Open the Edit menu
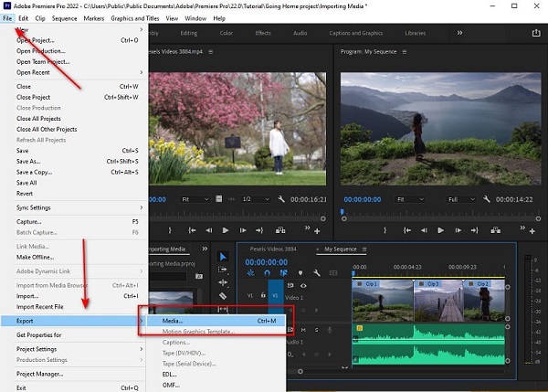 point(24,18)
